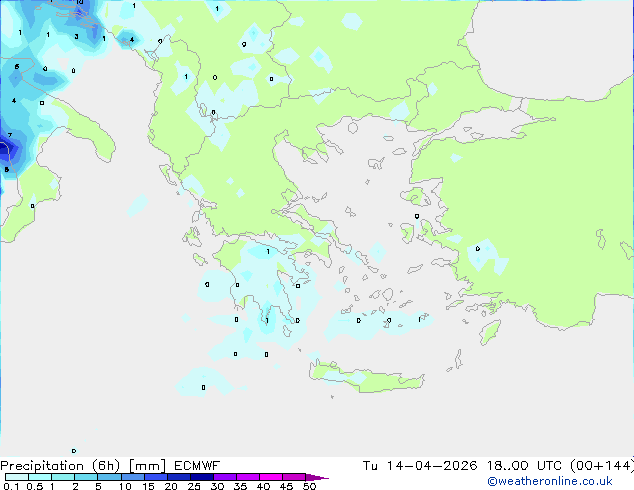Click the 5–10 mm legend color swatch

coord(109,477)
